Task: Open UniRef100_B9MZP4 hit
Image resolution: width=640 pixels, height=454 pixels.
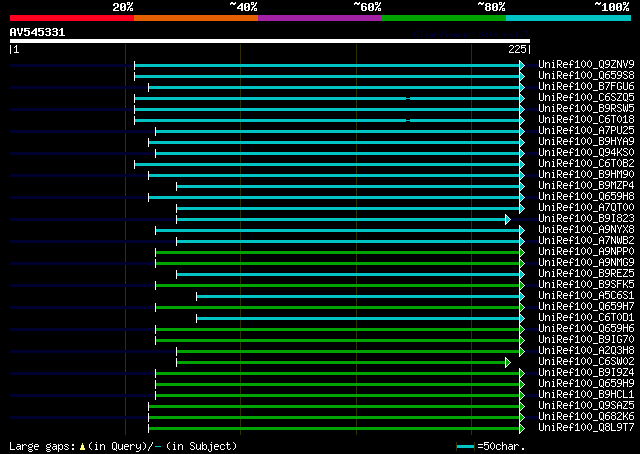Action: click(x=586, y=186)
